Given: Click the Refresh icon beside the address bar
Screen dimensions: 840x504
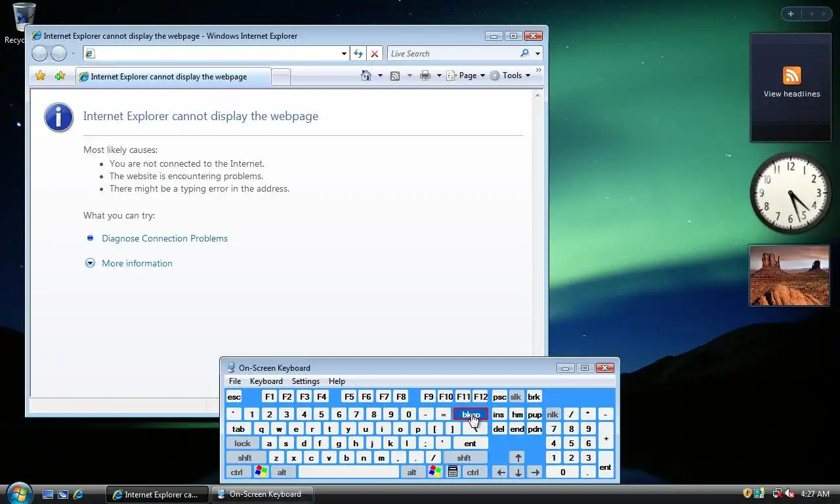Looking at the screenshot, I should pos(358,54).
